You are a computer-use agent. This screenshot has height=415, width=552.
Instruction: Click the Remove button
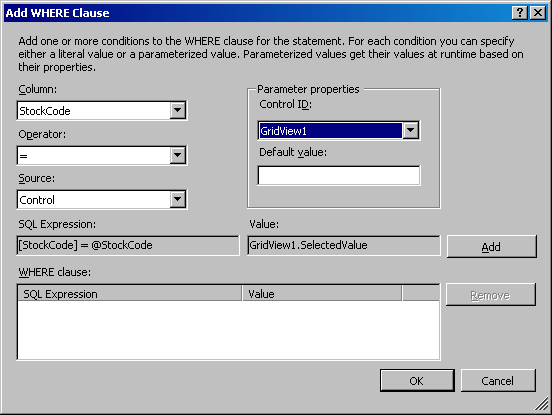490,295
